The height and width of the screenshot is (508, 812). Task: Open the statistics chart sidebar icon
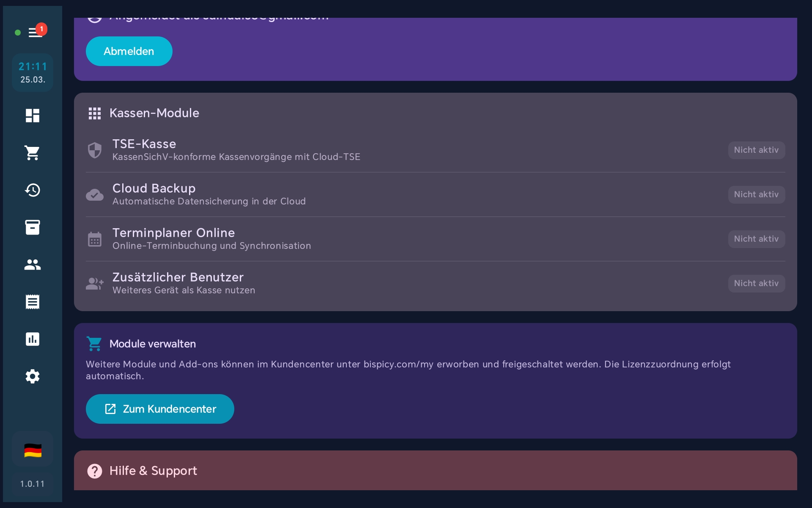pyautogui.click(x=33, y=339)
